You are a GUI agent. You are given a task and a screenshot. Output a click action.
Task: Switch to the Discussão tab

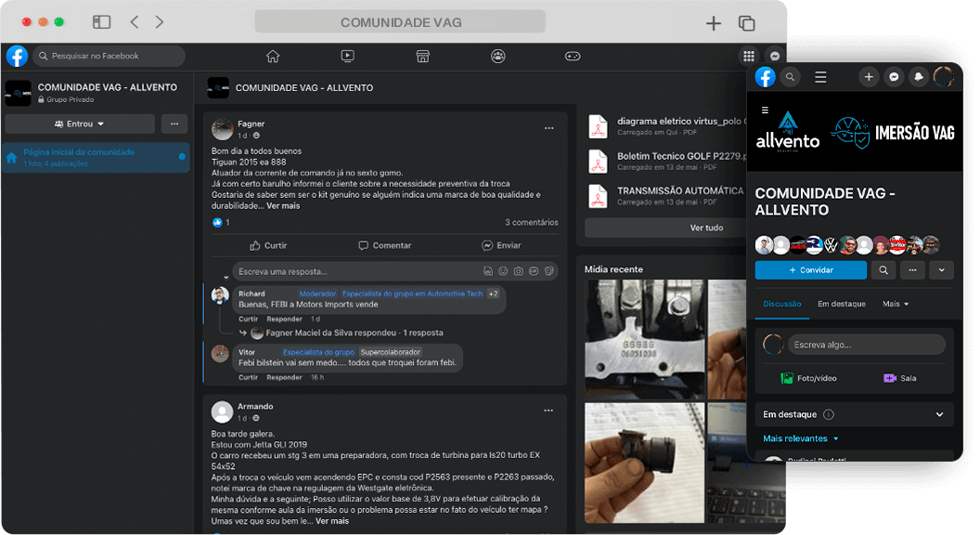point(782,304)
